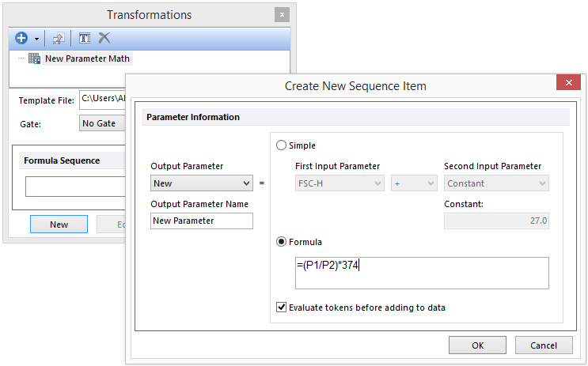
Task: Expand the Second Input Parameter Constant dropdown
Action: [x=496, y=183]
